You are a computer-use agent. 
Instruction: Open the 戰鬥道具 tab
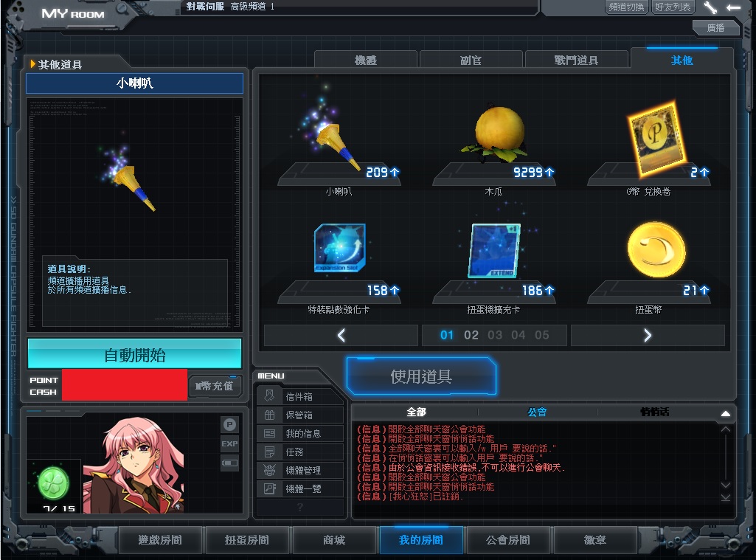click(576, 60)
